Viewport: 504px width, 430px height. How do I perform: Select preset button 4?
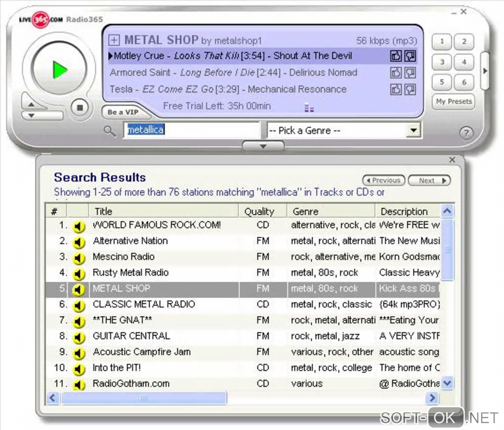(x=464, y=62)
